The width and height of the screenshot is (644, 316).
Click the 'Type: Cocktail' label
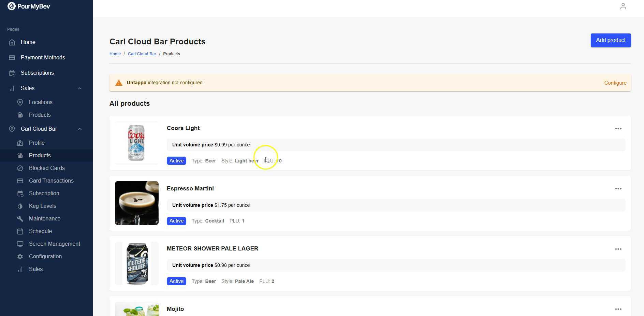(x=208, y=221)
